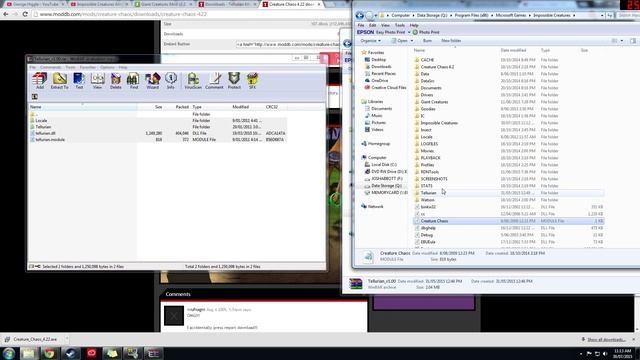Image resolution: width=640 pixels, height=360 pixels.
Task: Click browser back arrow
Action: [6, 14]
